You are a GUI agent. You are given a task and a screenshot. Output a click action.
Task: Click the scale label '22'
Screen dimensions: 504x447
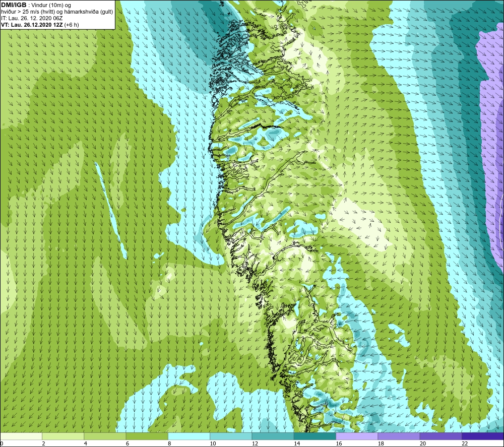point(465,444)
